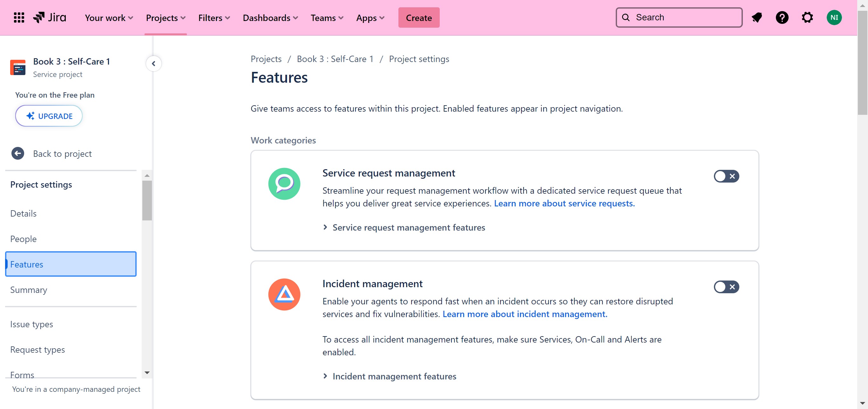Click the Back to project arrow icon
This screenshot has width=868, height=409.
18,153
